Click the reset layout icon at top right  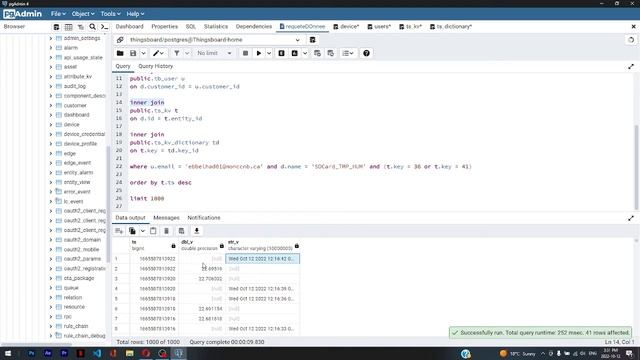(x=631, y=40)
